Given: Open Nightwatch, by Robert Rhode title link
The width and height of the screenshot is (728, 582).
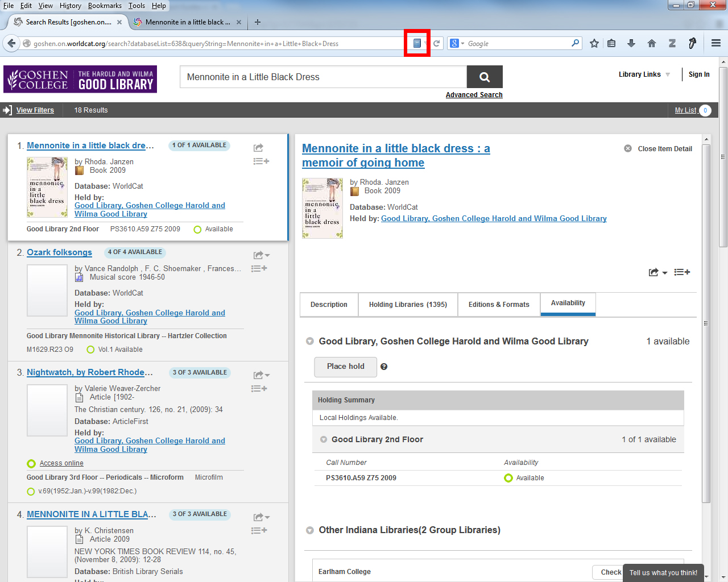Looking at the screenshot, I should (90, 372).
